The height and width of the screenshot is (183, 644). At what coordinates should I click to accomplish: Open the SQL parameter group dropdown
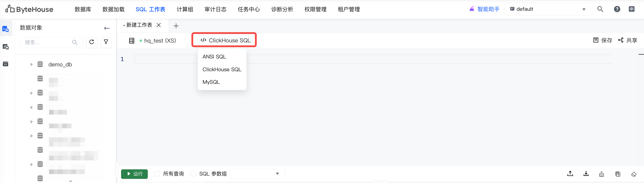(258, 174)
